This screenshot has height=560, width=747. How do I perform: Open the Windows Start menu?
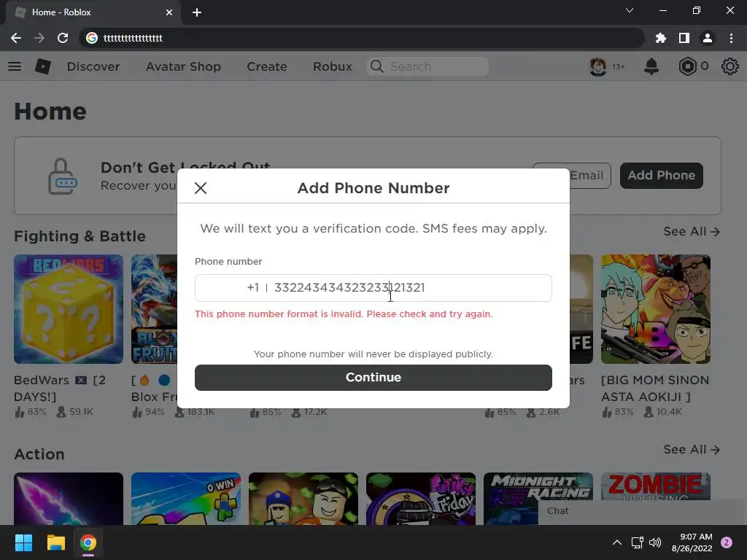point(23,542)
